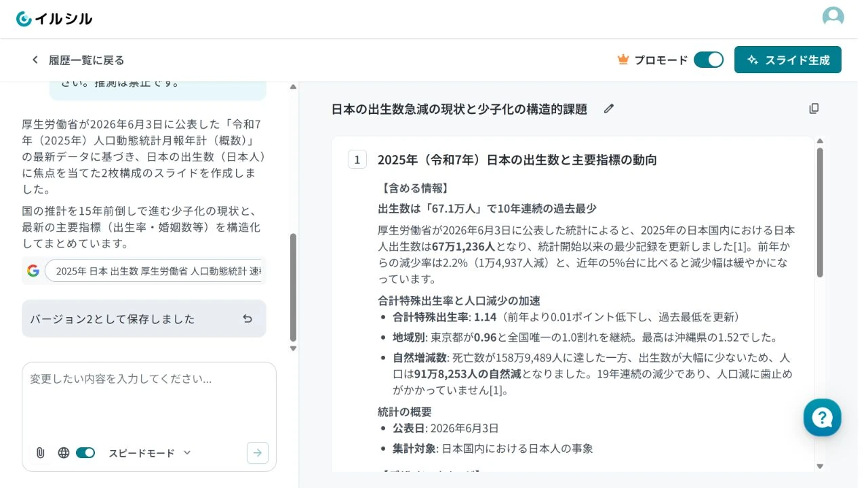This screenshot has width=868, height=488.
Task: Click the outline scrollbar down arrow
Action: [820, 466]
